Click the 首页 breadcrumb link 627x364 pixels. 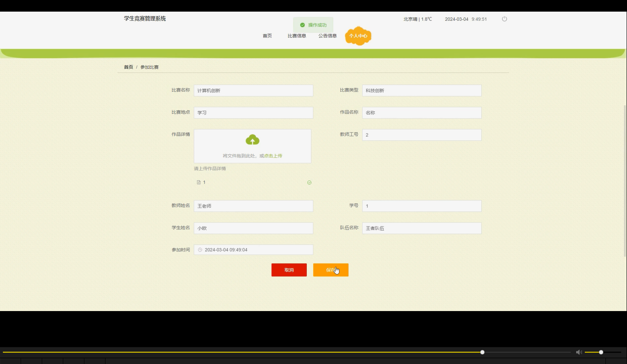(128, 67)
